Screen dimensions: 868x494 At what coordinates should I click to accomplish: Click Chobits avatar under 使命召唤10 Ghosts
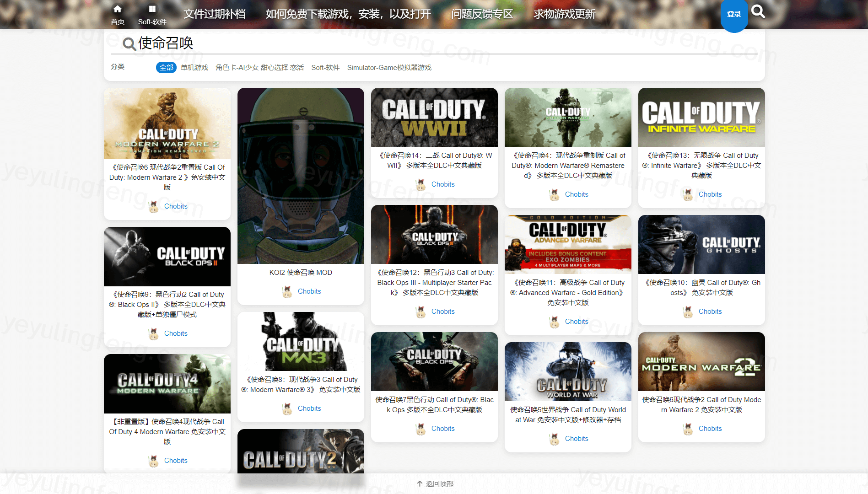tap(688, 311)
